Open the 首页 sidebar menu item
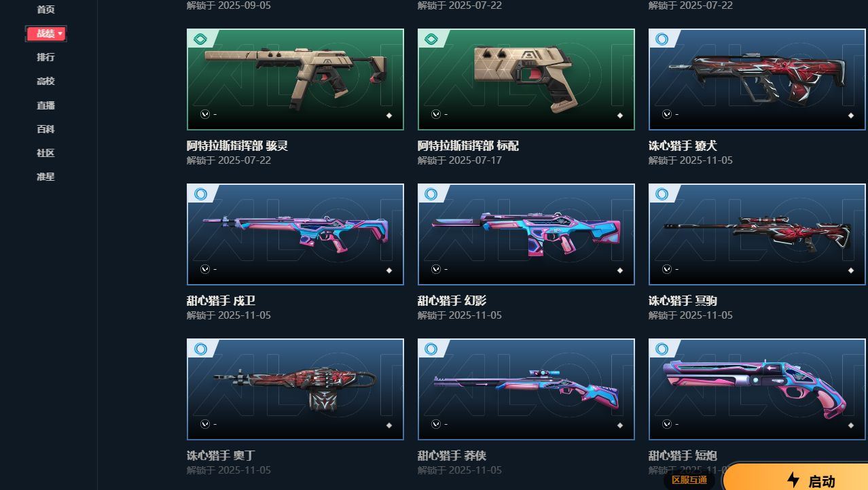 46,10
